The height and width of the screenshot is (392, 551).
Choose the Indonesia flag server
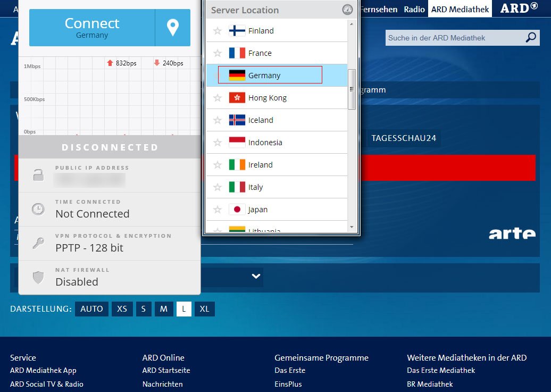point(237,143)
